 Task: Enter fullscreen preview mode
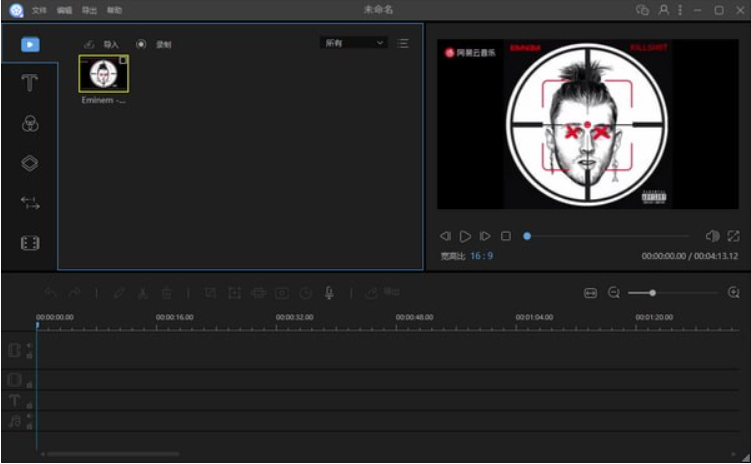pos(733,236)
